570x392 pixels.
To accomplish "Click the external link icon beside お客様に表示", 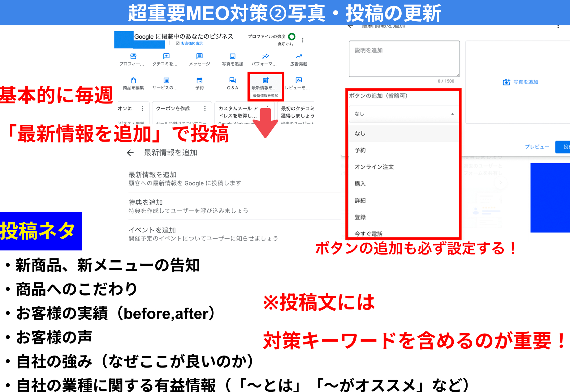I will [x=178, y=43].
